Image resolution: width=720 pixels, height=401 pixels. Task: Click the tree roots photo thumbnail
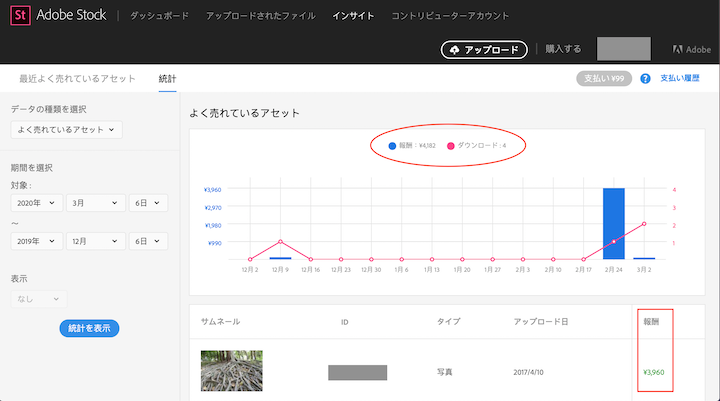(x=231, y=371)
